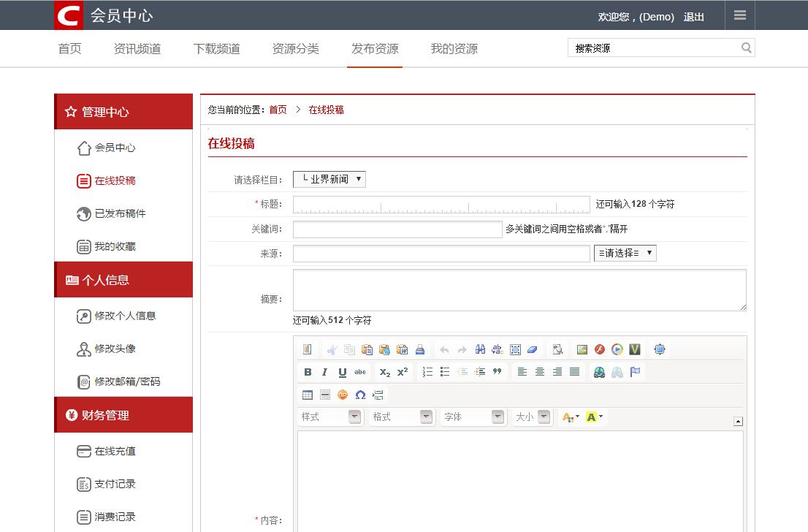
Task: Insert a horizontal line
Action: (324, 395)
